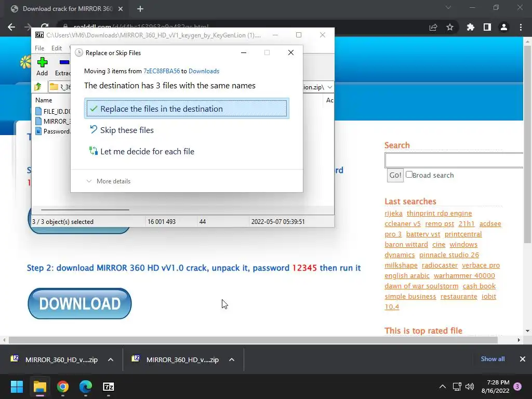The width and height of the screenshot is (532, 399).
Task: Open 7-Zip File menu
Action: coord(39,48)
